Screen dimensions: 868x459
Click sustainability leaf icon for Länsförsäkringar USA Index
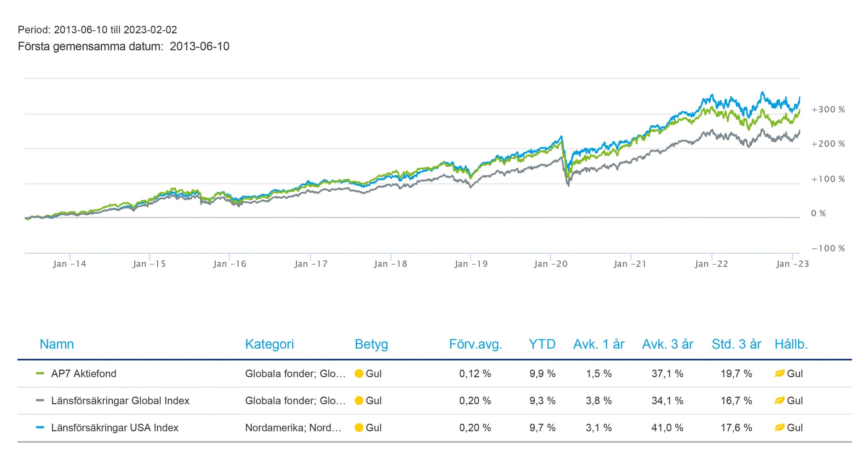point(779,428)
